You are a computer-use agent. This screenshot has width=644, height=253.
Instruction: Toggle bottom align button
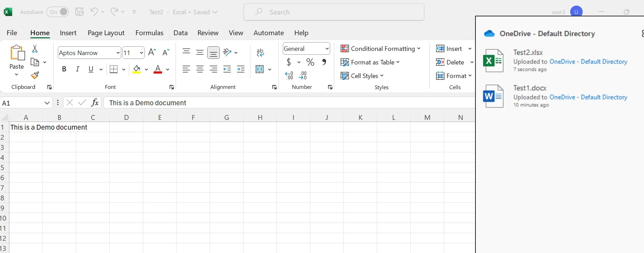[214, 53]
